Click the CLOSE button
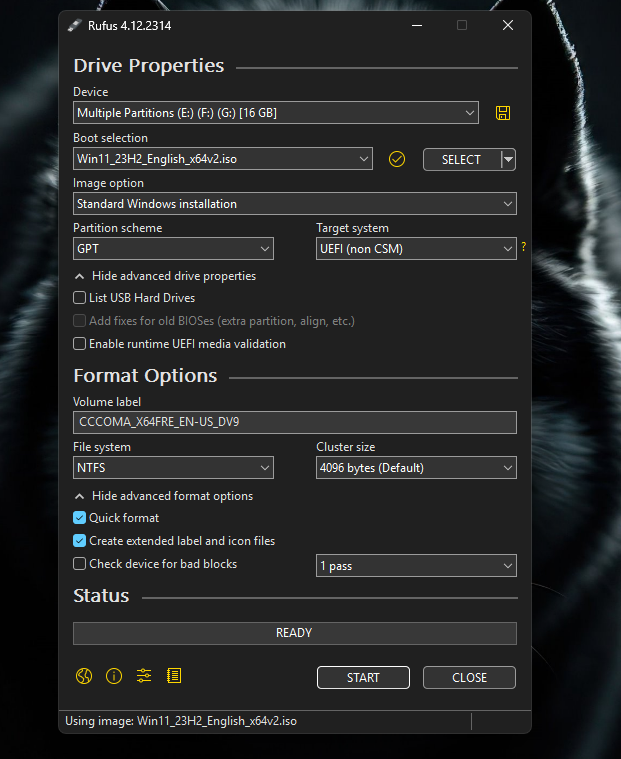The height and width of the screenshot is (759, 621). pyautogui.click(x=469, y=677)
